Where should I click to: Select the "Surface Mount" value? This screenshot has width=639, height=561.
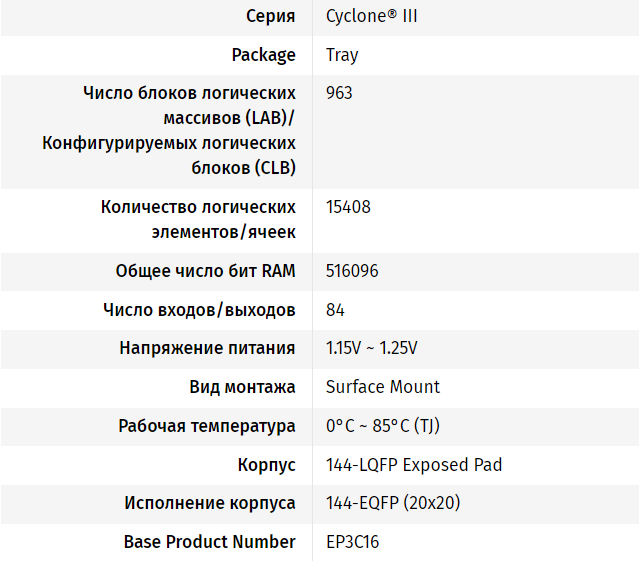click(383, 387)
